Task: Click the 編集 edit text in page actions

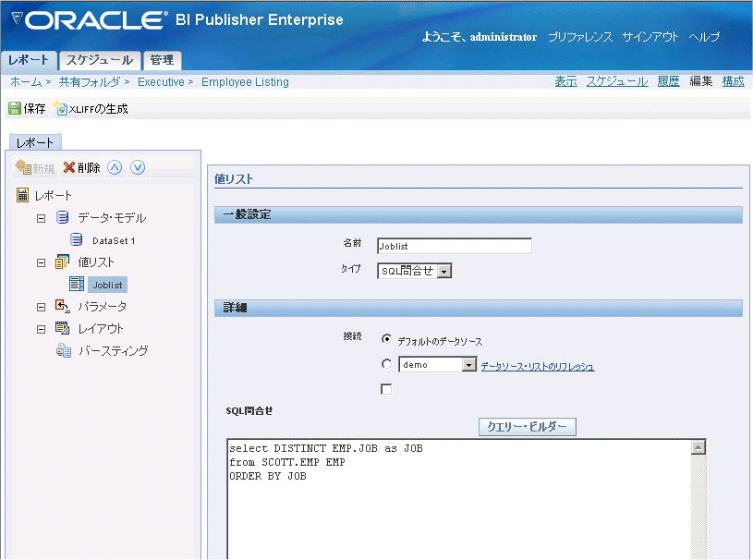Action: [700, 81]
